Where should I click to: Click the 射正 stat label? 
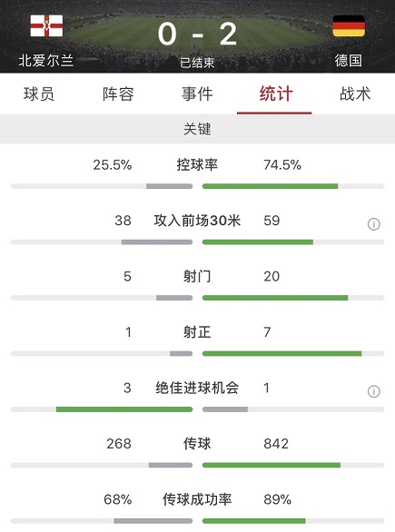coord(197,332)
